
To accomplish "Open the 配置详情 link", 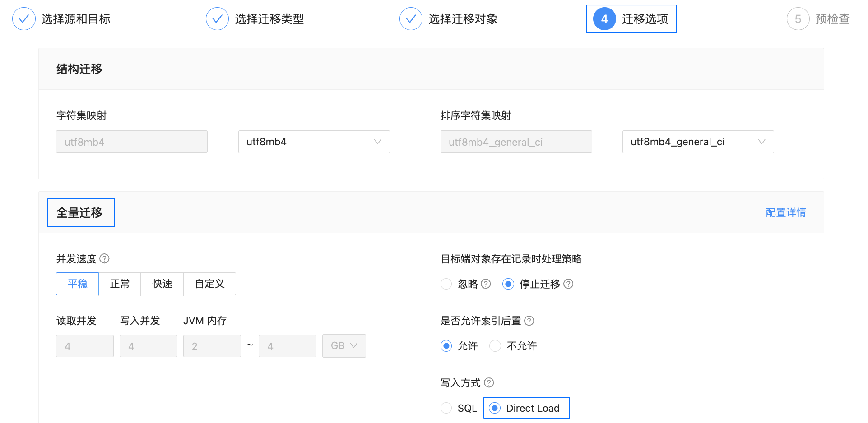I will pyautogui.click(x=786, y=212).
